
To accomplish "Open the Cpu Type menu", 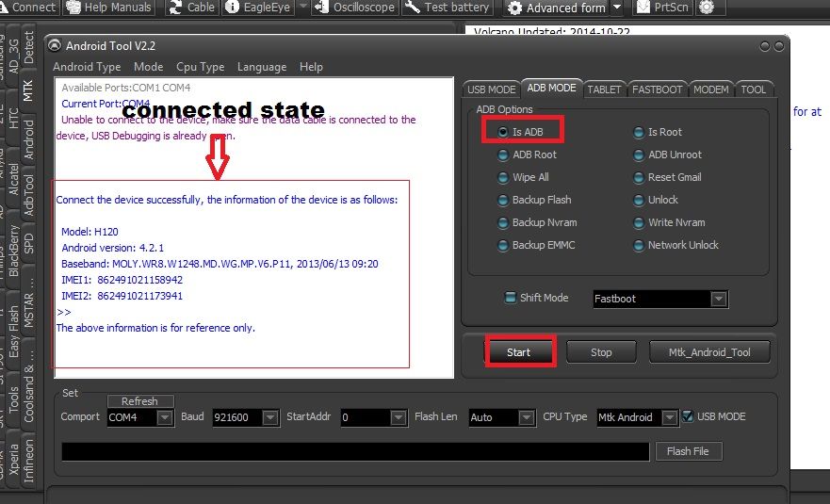I will (200, 67).
